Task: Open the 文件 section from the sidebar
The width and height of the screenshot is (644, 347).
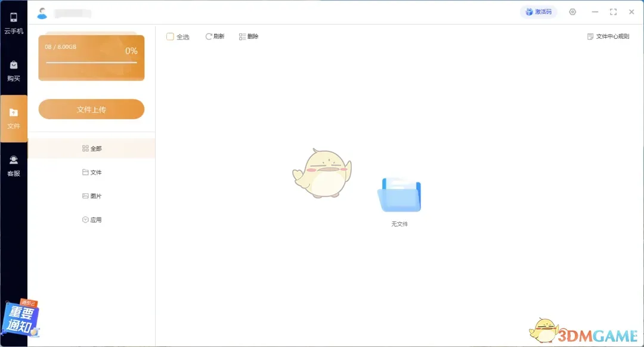Action: pos(13,119)
